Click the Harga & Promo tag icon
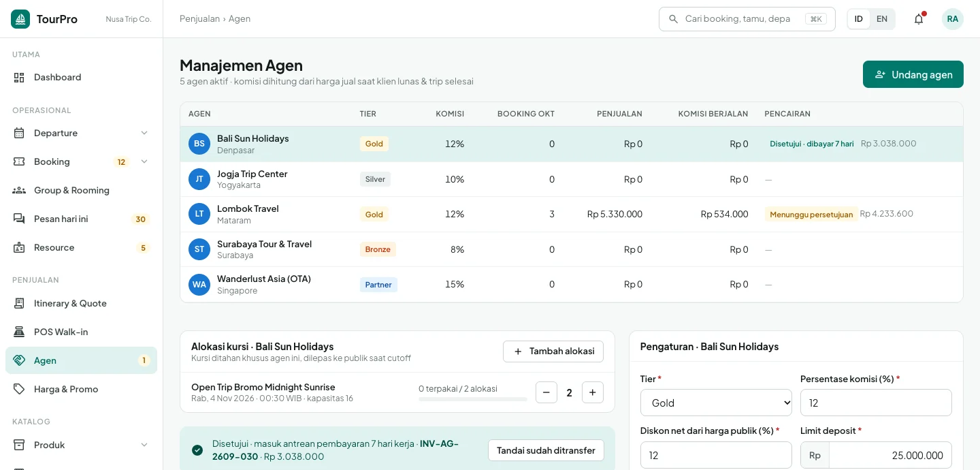The width and height of the screenshot is (980, 470). click(19, 389)
